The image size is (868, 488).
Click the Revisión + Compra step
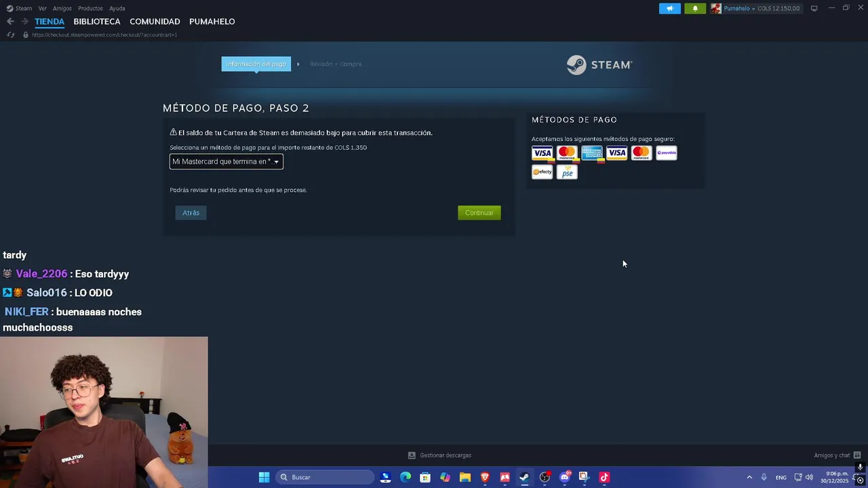pyautogui.click(x=336, y=64)
